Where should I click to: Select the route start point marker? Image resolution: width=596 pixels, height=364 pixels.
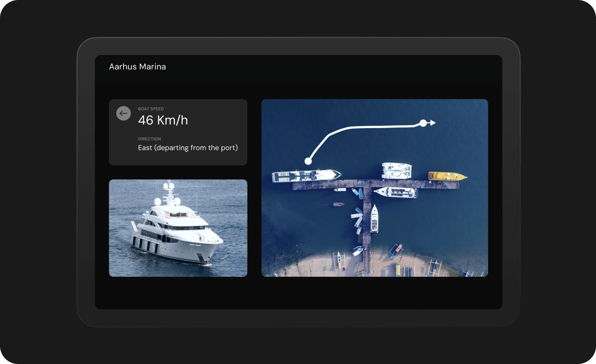tap(308, 161)
